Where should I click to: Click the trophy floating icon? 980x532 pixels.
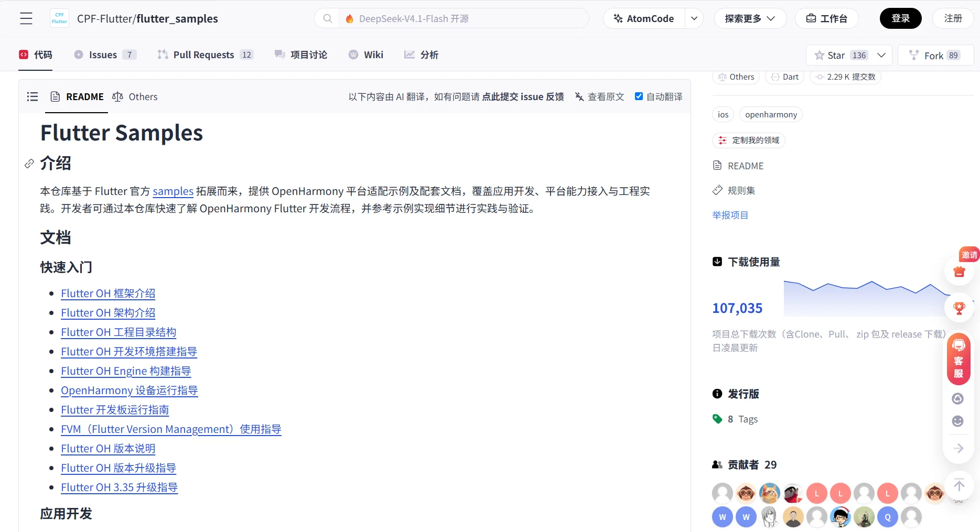(x=959, y=308)
